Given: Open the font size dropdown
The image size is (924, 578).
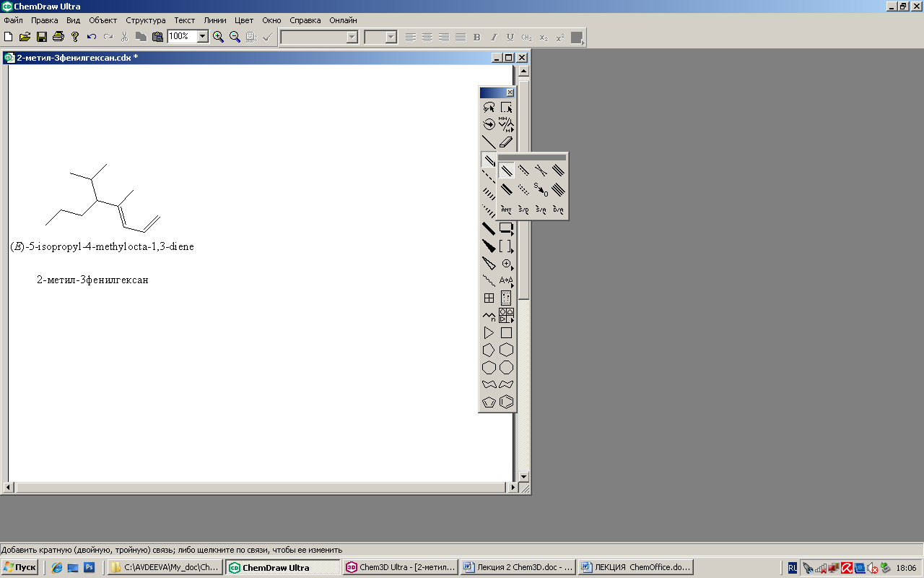Looking at the screenshot, I should [x=391, y=37].
